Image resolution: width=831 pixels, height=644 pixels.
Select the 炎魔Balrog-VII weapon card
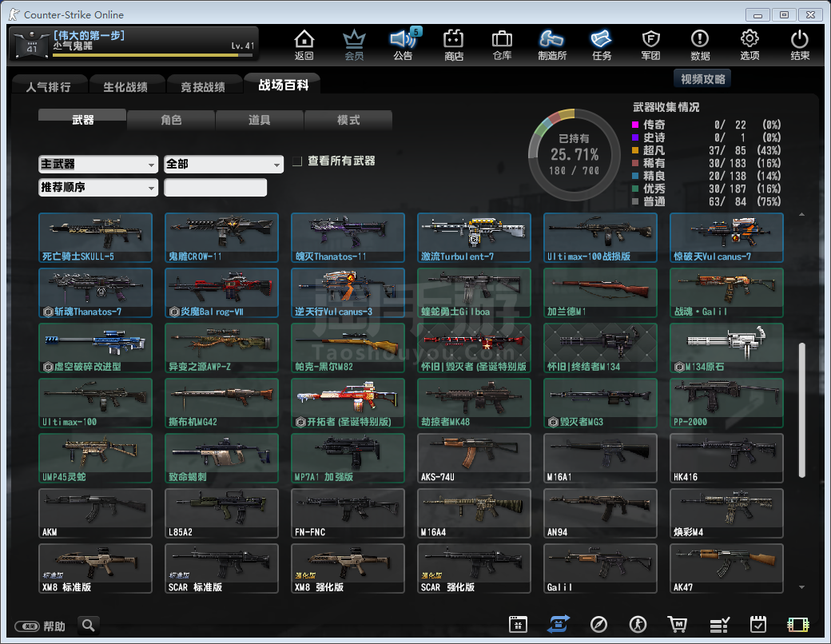coord(221,292)
